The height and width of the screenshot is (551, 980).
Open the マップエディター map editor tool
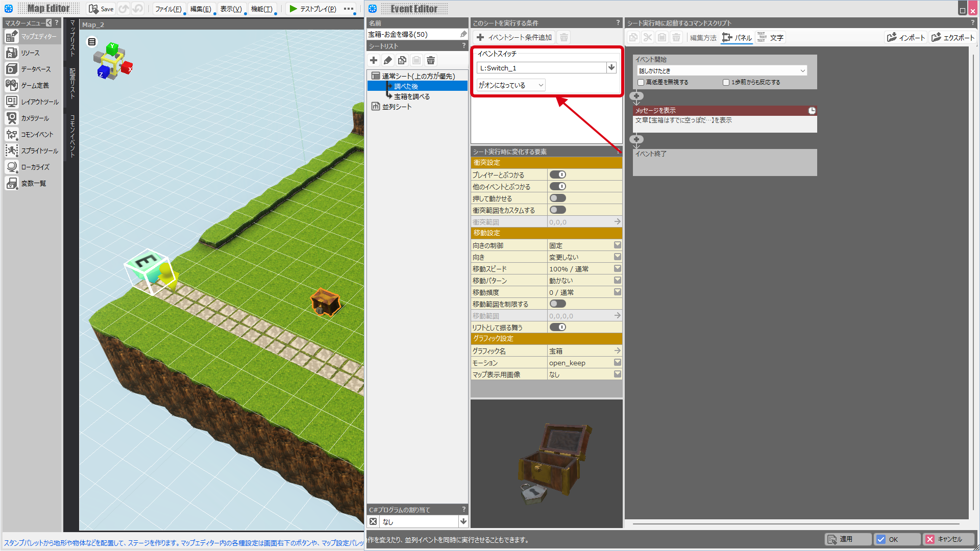32,37
